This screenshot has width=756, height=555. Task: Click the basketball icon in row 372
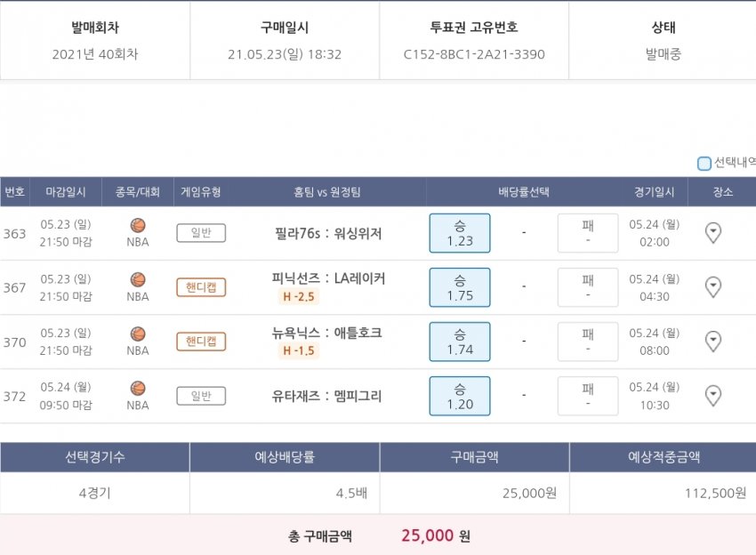tap(138, 389)
